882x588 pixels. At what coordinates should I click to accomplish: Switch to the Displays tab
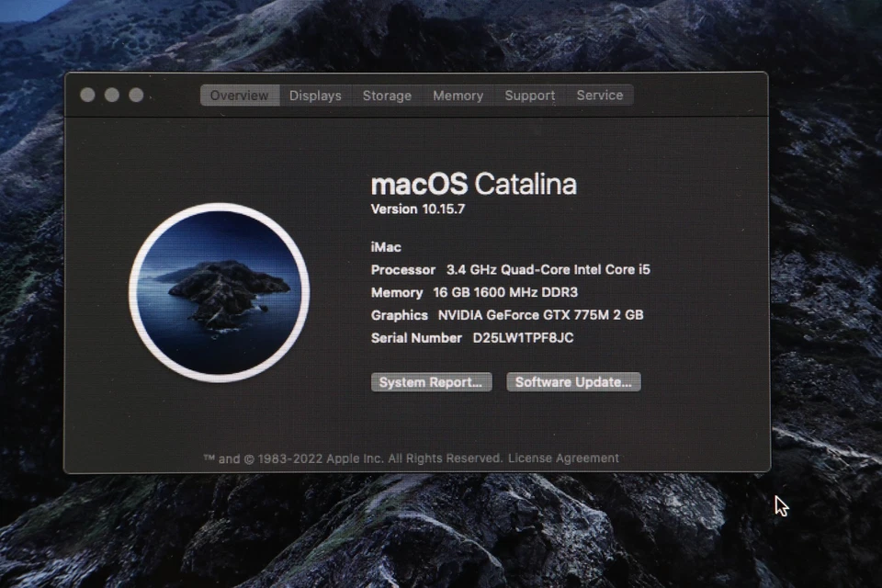point(315,96)
